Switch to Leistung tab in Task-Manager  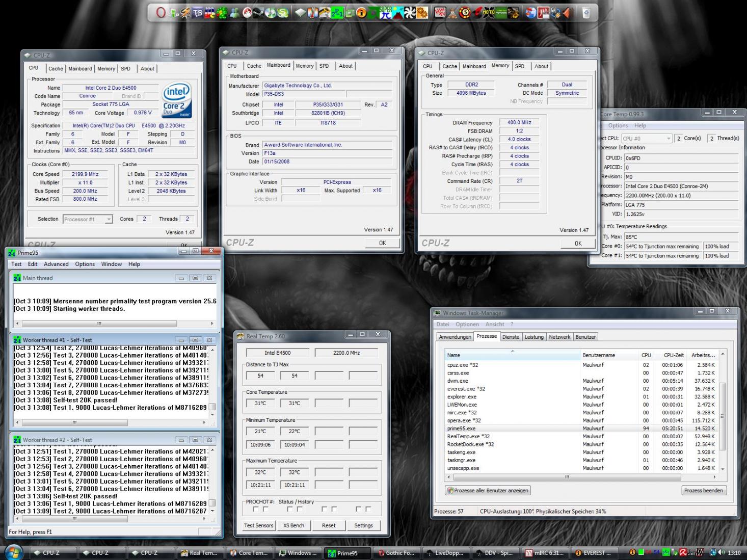click(x=534, y=337)
